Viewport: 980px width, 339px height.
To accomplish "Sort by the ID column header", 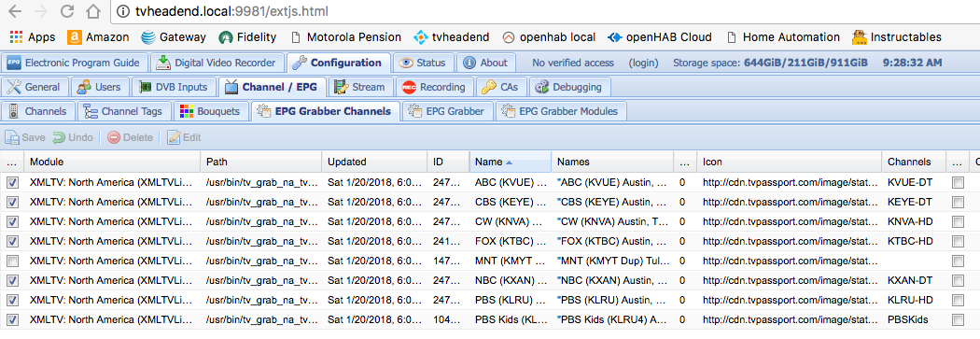I will [448, 162].
